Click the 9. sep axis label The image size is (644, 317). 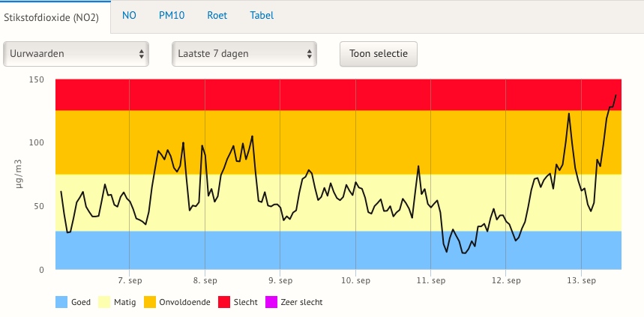pos(280,281)
